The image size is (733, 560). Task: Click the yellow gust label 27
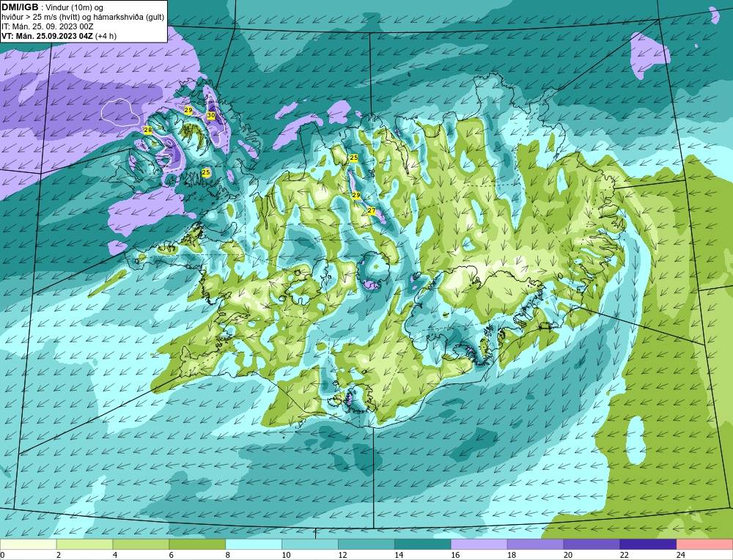371,211
